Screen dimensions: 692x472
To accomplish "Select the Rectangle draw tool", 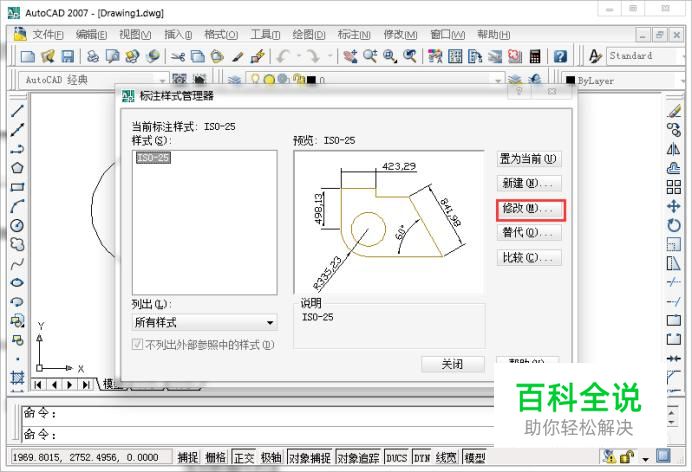I will tap(17, 187).
